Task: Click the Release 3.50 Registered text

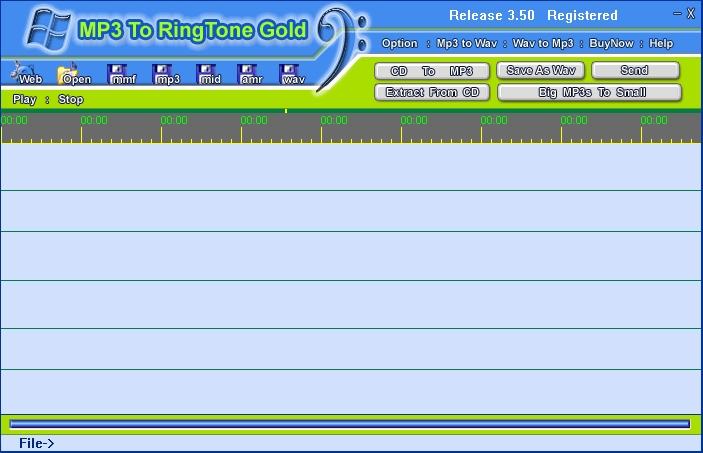Action: coord(533,15)
